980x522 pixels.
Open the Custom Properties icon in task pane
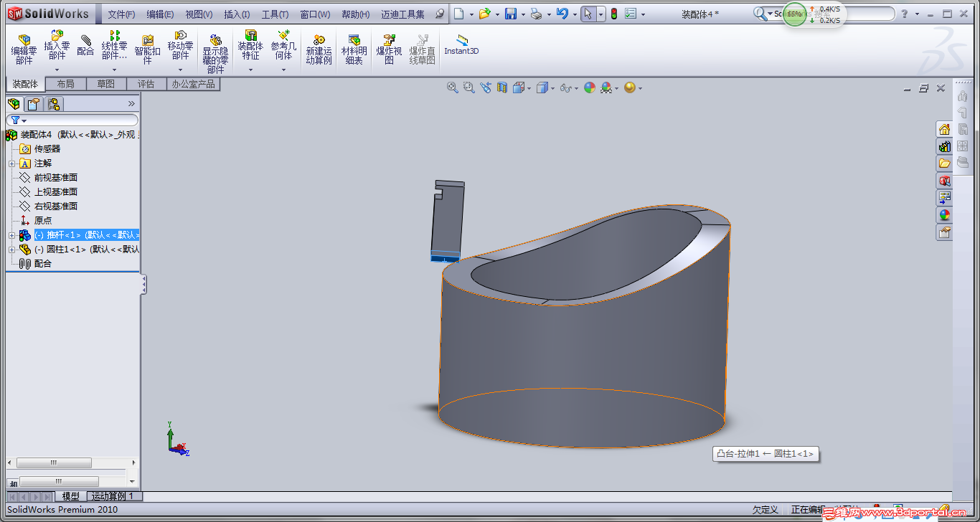[x=944, y=232]
